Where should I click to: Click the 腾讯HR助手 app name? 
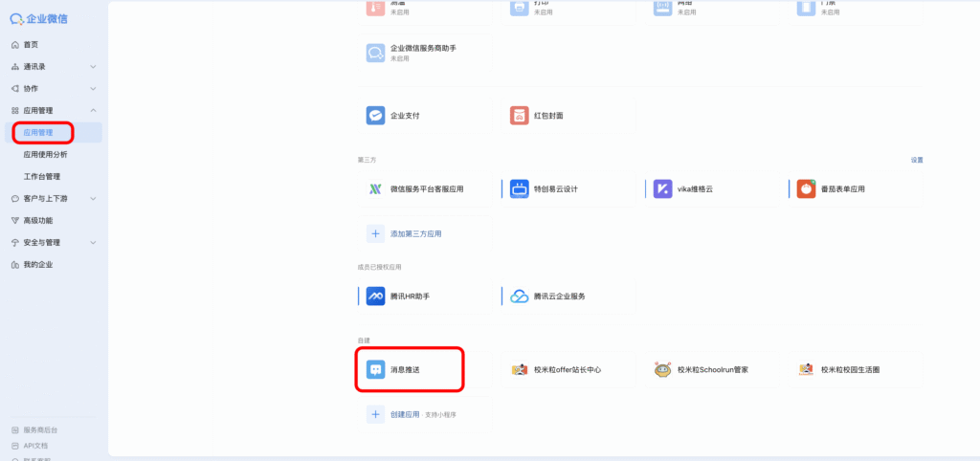(410, 296)
